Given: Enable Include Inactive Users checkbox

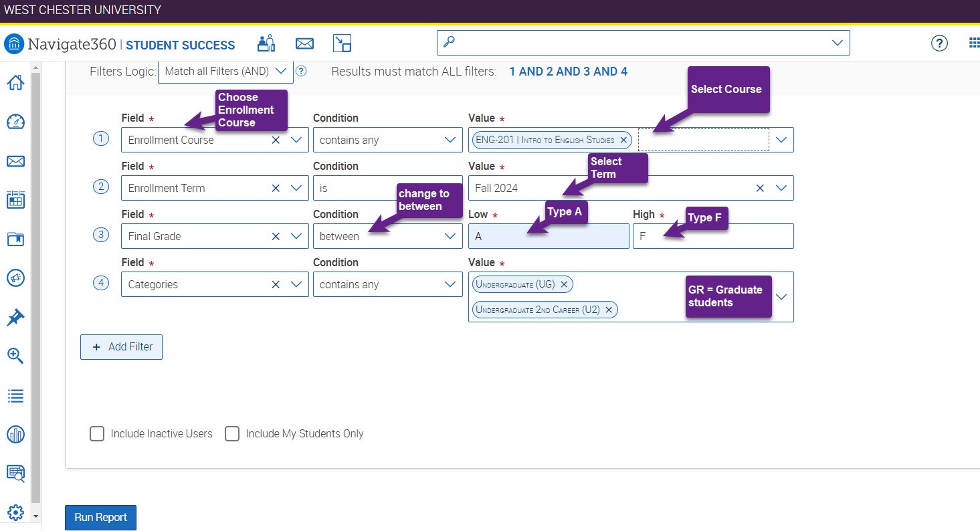Looking at the screenshot, I should click(x=97, y=434).
